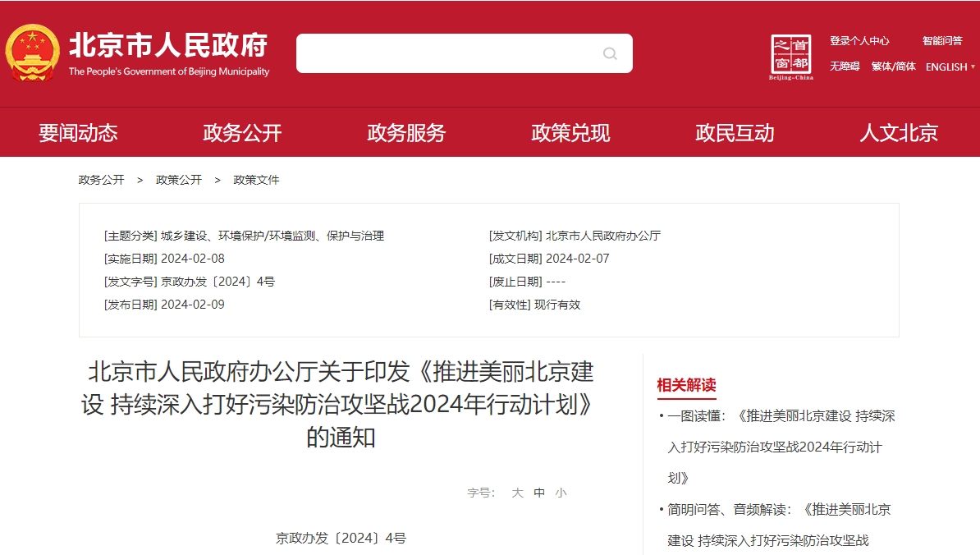This screenshot has height=555, width=980.
Task: Focus the site search input field
Action: pos(465,53)
